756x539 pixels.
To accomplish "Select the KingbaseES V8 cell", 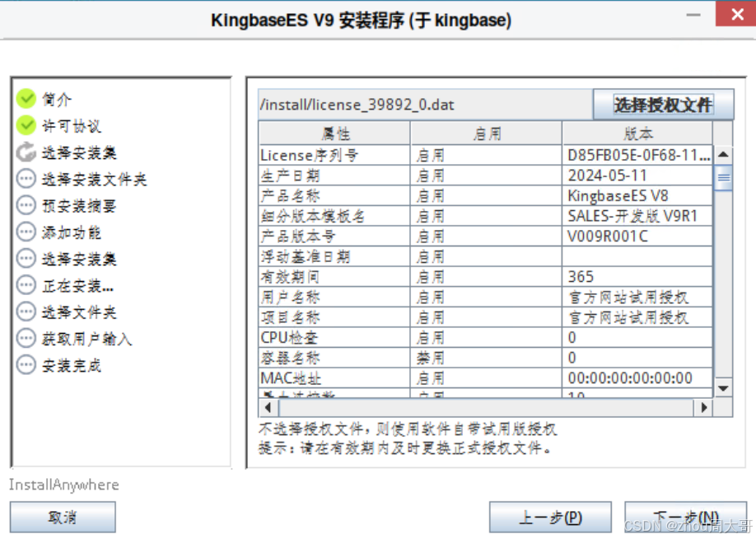I will click(637, 196).
